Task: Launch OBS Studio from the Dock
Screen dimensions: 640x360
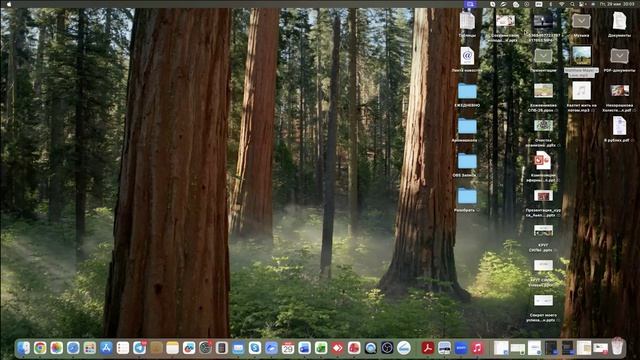Action: 387,348
